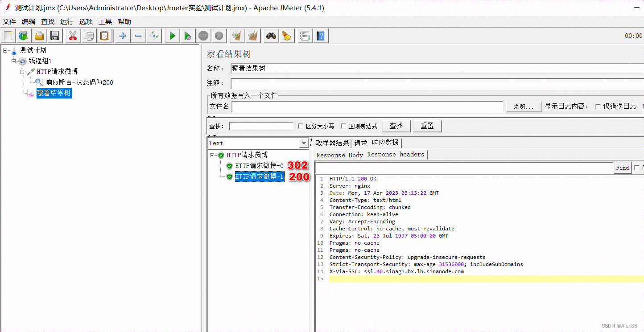Click the green shield next to HTTP请求微博-0

click(x=229, y=166)
